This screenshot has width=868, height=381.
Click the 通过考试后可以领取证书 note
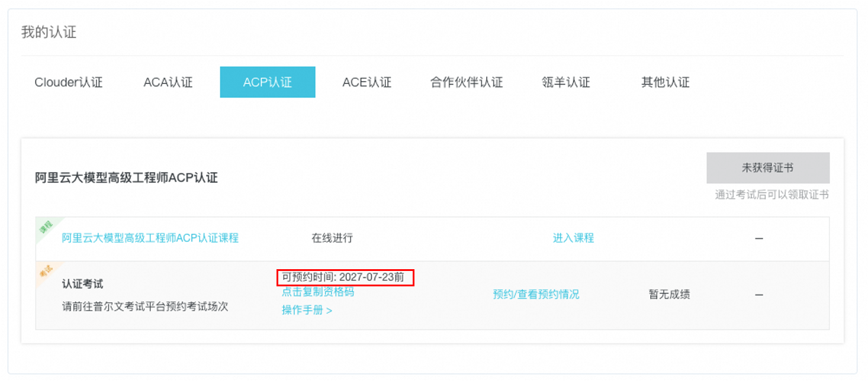pos(771,195)
